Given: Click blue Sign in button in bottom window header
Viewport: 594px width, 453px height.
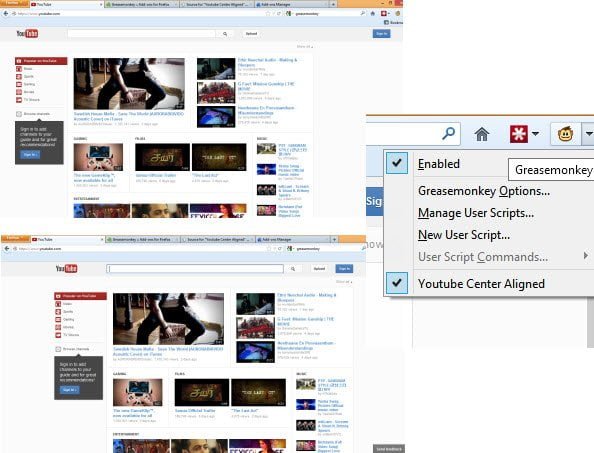Looking at the screenshot, I should (344, 269).
